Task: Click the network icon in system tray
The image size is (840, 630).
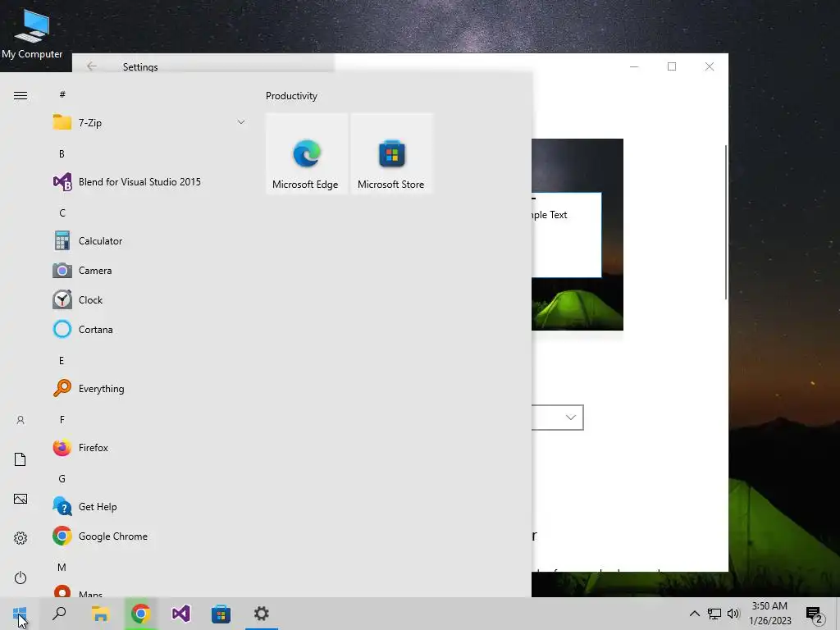Action: [x=714, y=614]
